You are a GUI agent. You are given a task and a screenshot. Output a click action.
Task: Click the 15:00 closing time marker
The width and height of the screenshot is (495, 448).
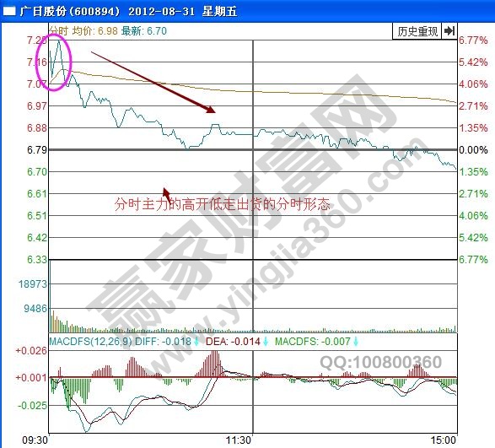click(x=444, y=440)
